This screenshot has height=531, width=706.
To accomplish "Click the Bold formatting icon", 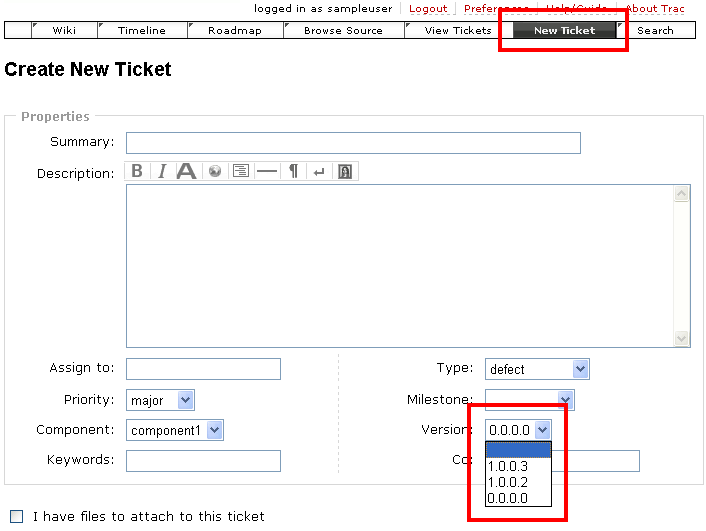I will [137, 171].
